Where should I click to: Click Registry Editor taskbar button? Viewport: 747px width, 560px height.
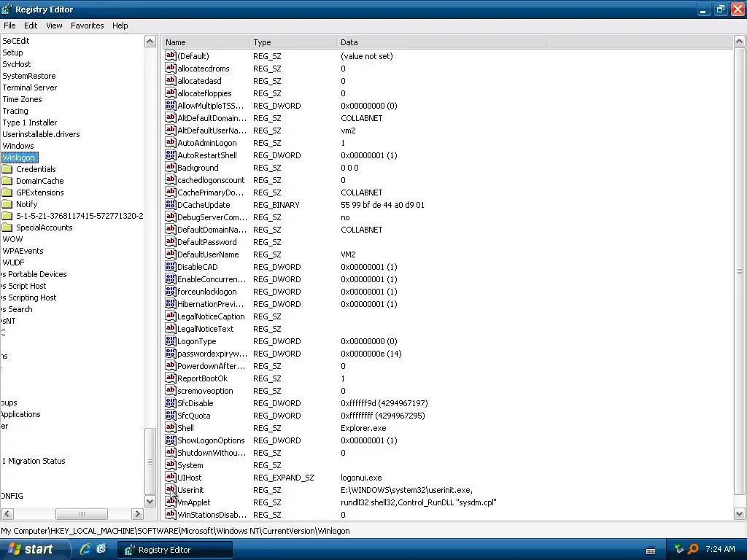click(175, 550)
